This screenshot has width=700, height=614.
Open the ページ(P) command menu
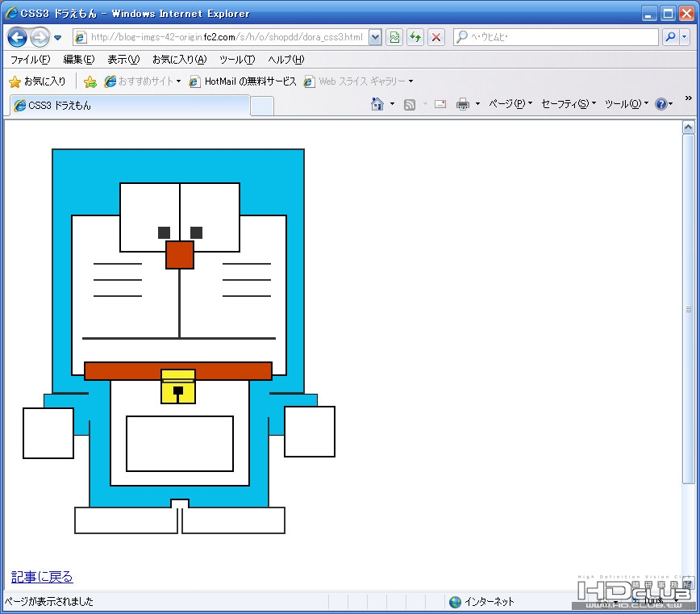510,104
